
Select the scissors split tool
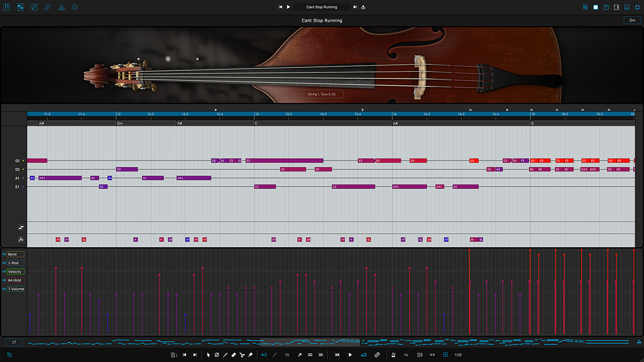[242, 355]
